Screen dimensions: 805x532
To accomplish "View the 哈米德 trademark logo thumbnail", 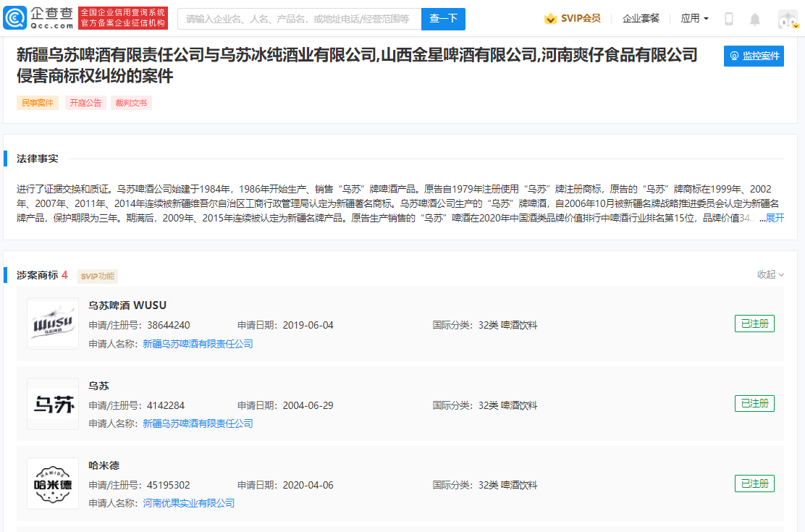I will 53,484.
